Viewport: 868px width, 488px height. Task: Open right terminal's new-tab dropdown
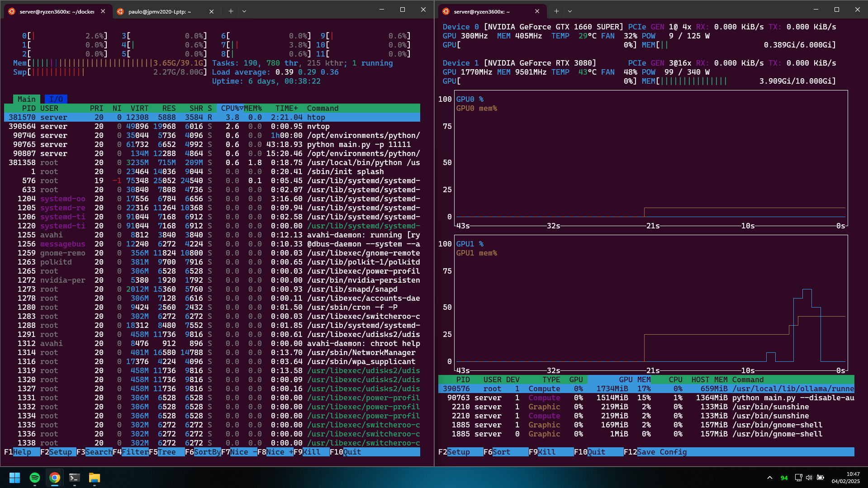(570, 11)
